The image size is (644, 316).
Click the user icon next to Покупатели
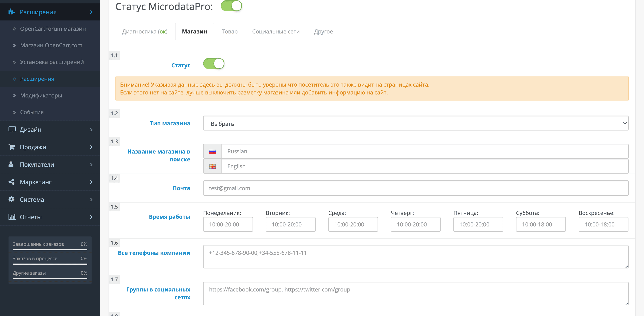coord(11,164)
